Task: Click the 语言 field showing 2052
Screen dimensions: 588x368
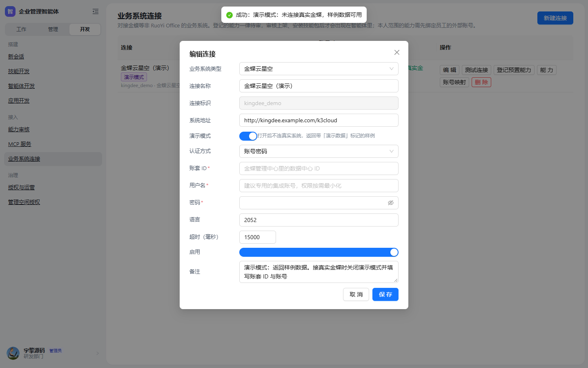Action: tap(319, 220)
